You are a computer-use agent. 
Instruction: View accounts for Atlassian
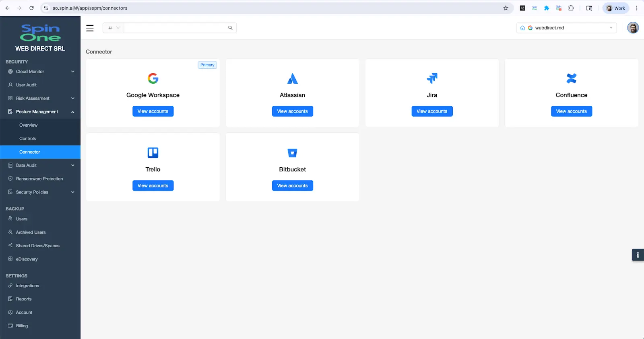[x=293, y=111]
